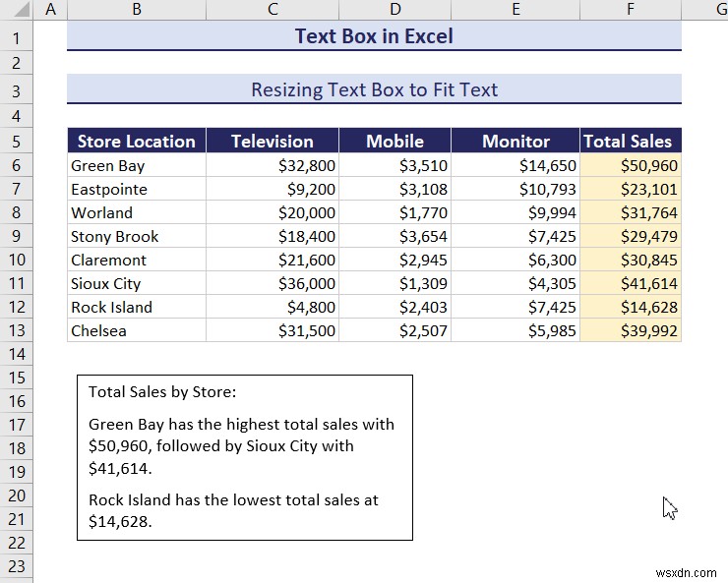Select column B header

pyautogui.click(x=137, y=9)
